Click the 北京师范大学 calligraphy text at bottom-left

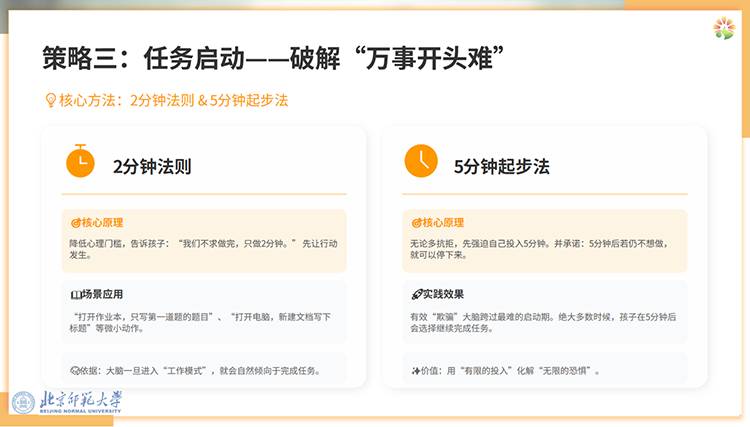point(82,400)
